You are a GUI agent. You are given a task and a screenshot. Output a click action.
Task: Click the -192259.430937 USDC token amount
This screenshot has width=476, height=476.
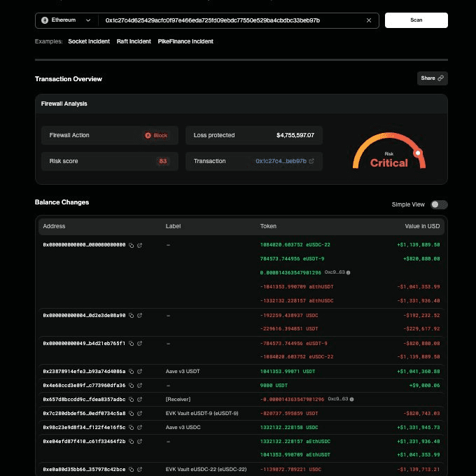click(x=289, y=316)
